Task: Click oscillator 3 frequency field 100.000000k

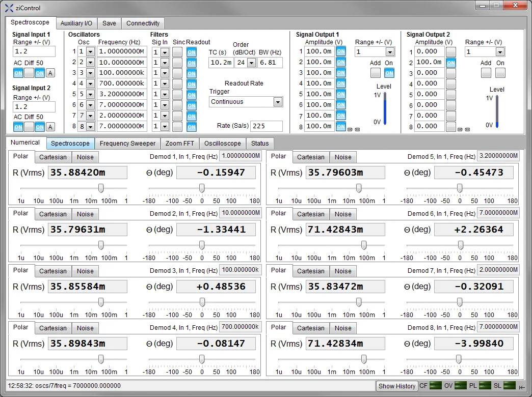Action: pos(122,73)
